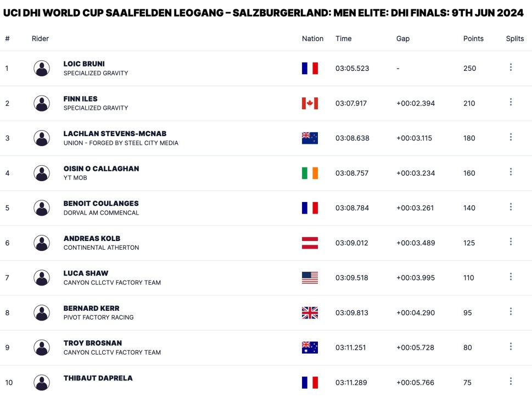Click the Andreas Kolb rider name
532x398 pixels.
click(92, 238)
